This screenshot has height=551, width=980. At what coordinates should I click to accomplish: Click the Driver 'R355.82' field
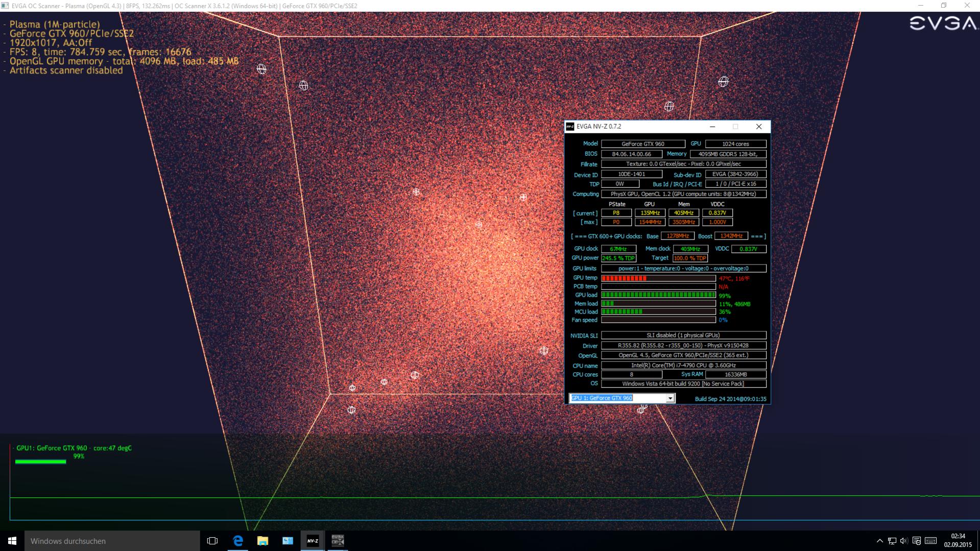tap(683, 345)
